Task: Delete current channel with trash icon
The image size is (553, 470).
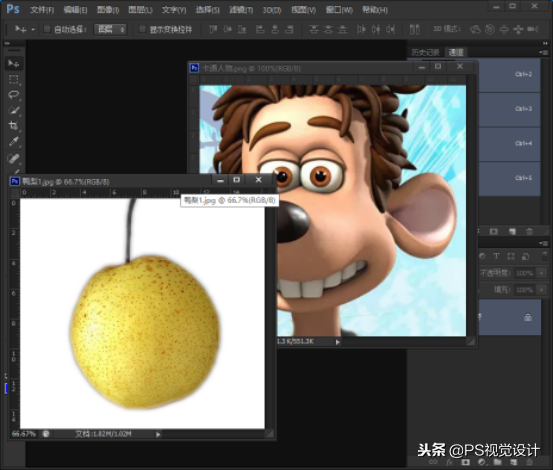Action: pos(529,232)
